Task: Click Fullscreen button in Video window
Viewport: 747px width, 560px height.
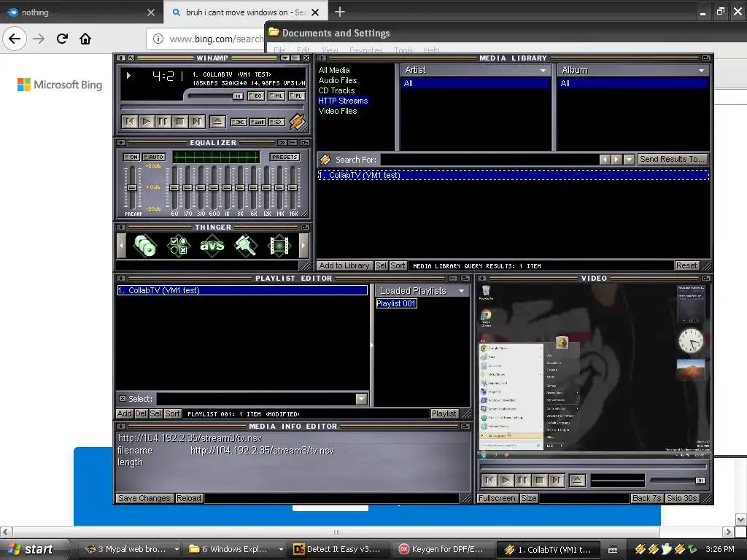Action: pyautogui.click(x=497, y=498)
